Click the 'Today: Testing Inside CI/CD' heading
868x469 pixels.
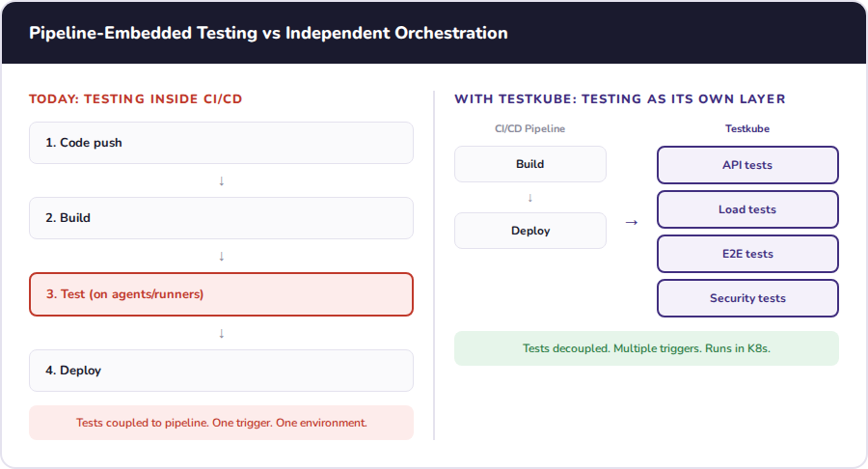pyautogui.click(x=142, y=98)
